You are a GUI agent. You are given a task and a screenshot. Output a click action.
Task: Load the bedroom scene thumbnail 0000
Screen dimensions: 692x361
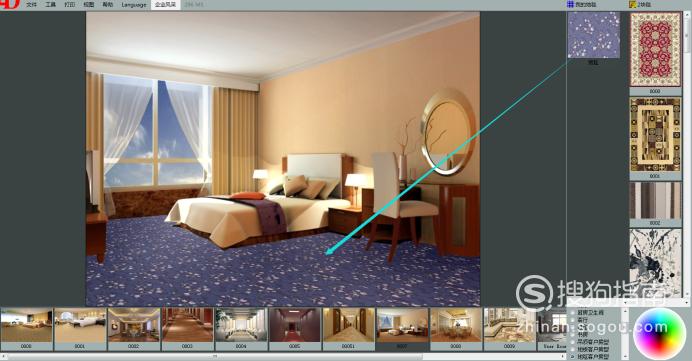[x=26, y=326]
